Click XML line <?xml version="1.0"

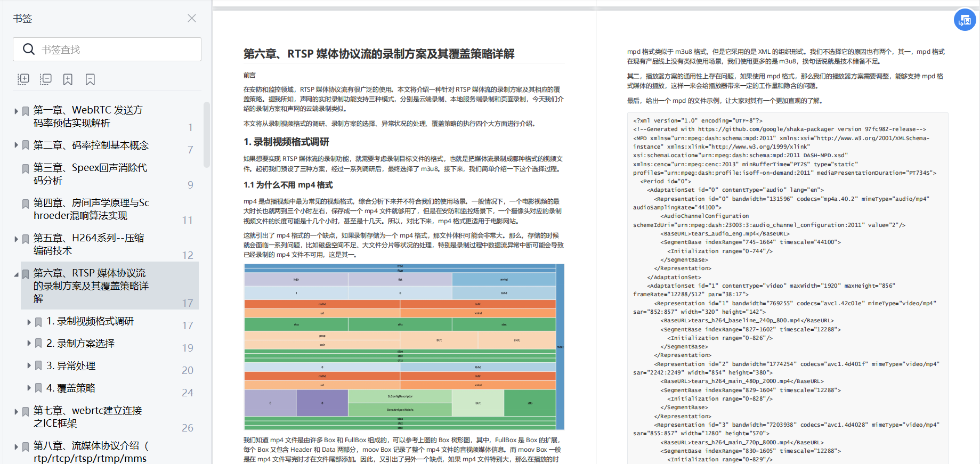tap(698, 120)
